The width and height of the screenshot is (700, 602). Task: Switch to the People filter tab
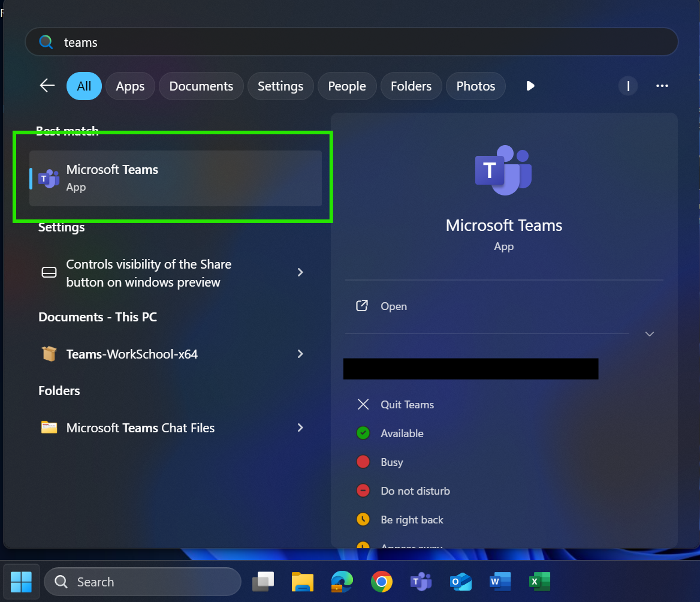(x=347, y=86)
